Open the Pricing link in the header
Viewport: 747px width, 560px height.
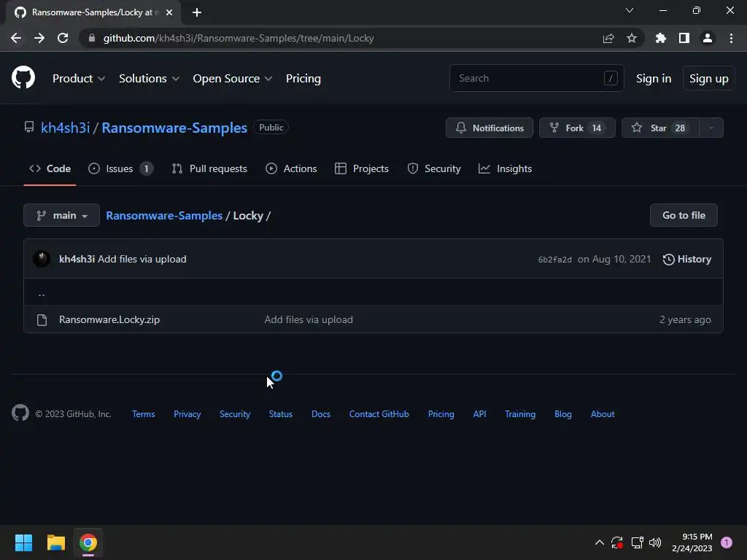click(303, 79)
